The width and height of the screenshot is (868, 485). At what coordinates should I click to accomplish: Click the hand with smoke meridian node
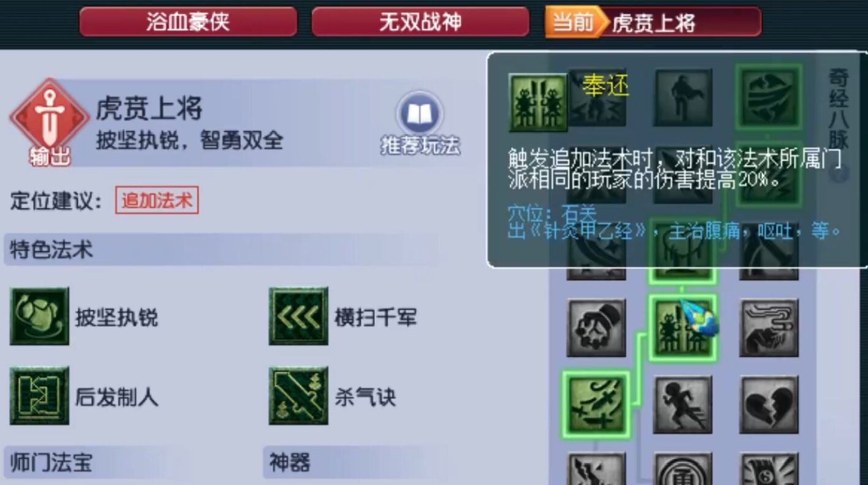pyautogui.click(x=769, y=327)
